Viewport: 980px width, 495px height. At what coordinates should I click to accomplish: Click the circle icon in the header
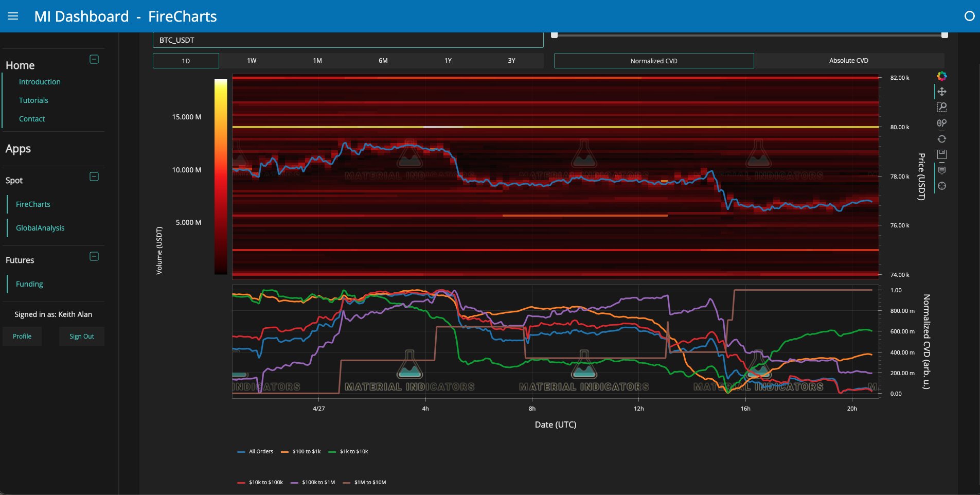pyautogui.click(x=969, y=16)
